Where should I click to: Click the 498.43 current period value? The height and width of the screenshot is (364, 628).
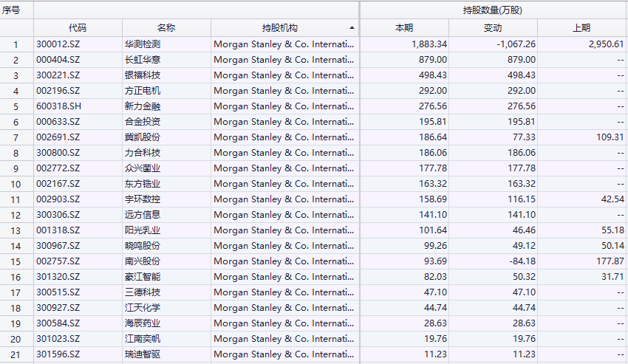(x=433, y=75)
